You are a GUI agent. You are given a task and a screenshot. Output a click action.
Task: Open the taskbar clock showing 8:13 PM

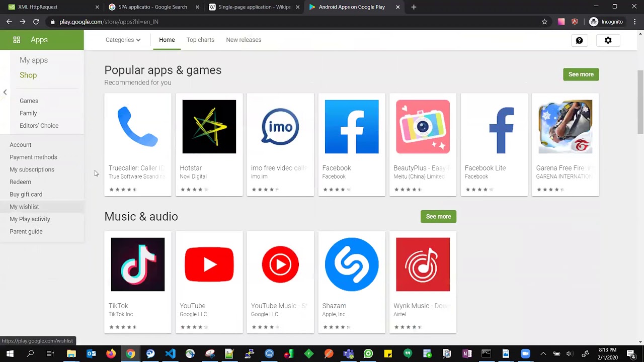pos(607,354)
